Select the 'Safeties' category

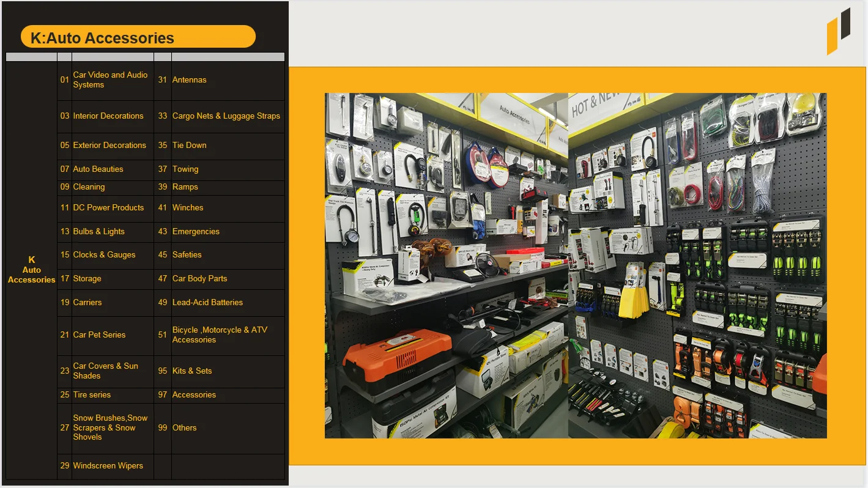(187, 255)
